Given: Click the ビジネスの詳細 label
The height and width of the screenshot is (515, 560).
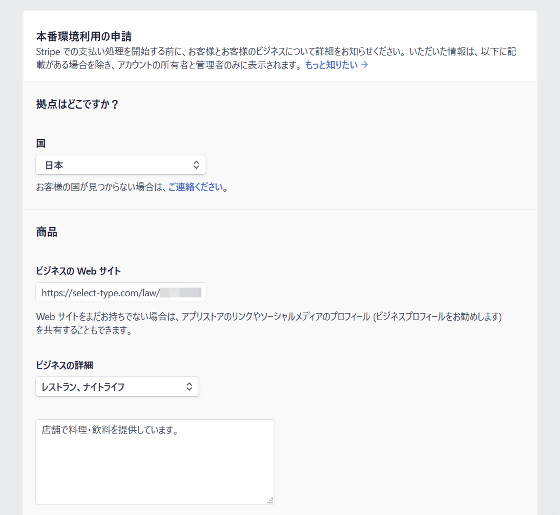Looking at the screenshot, I should coord(65,365).
